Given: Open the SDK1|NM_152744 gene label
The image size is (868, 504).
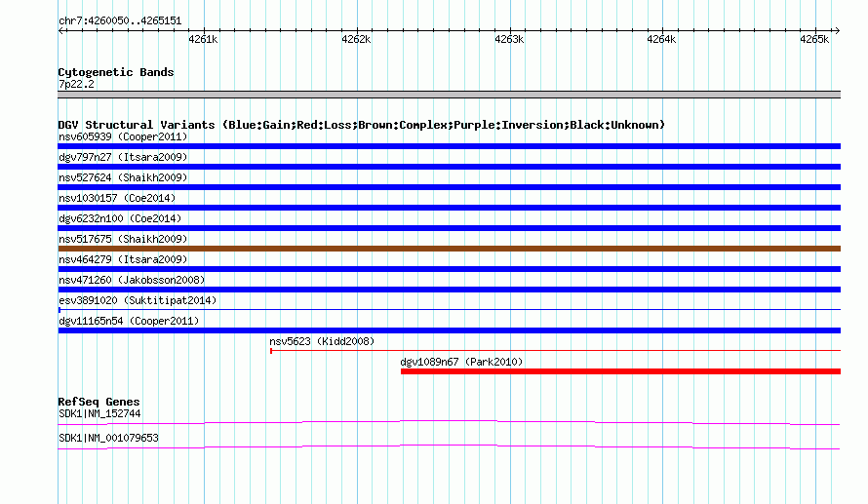Looking at the screenshot, I should (x=99, y=413).
